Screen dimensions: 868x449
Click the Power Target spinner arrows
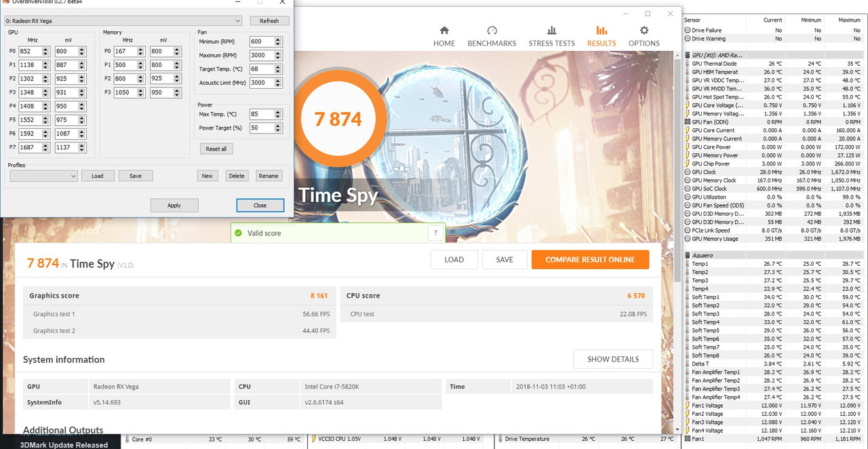[278, 128]
